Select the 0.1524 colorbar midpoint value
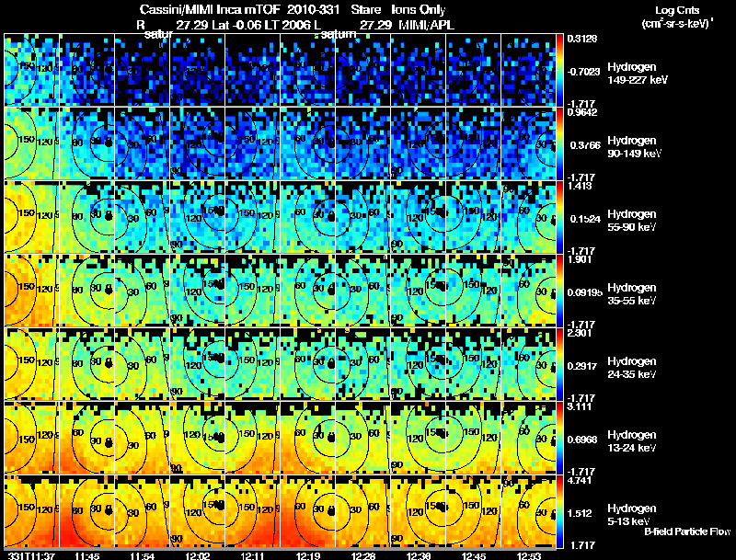 click(x=583, y=219)
